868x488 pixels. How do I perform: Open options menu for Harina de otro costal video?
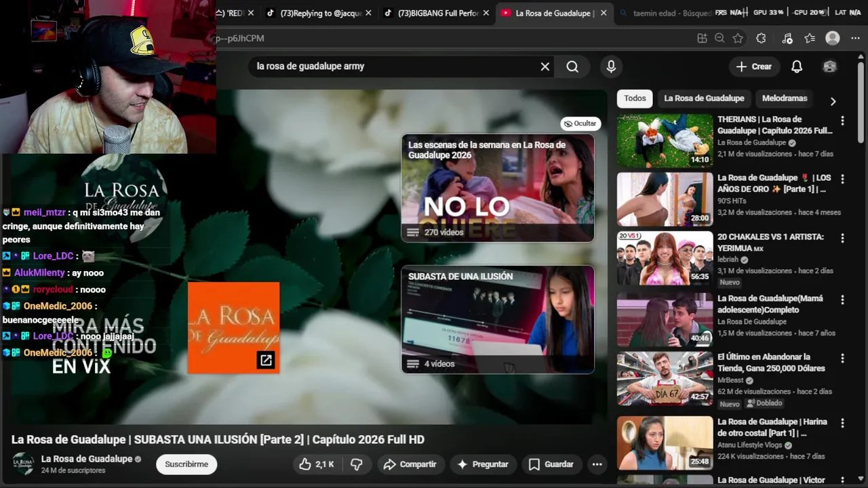coord(842,423)
